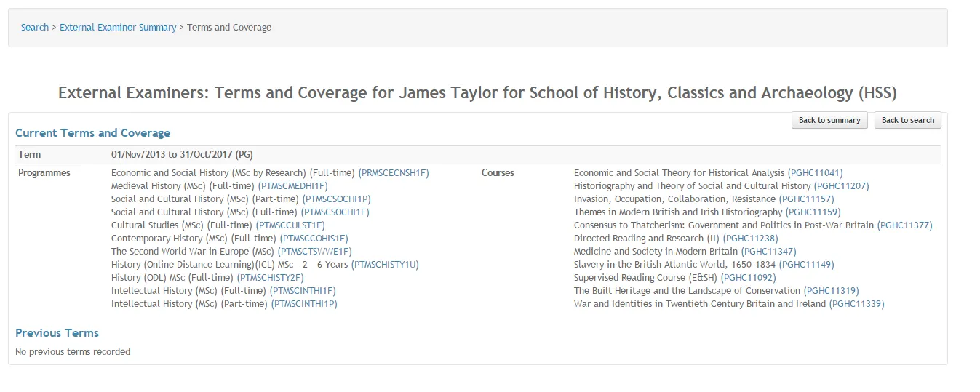This screenshot has width=980, height=392.
Task: Open programme code PTMSCCULST1F
Action: click(x=290, y=225)
